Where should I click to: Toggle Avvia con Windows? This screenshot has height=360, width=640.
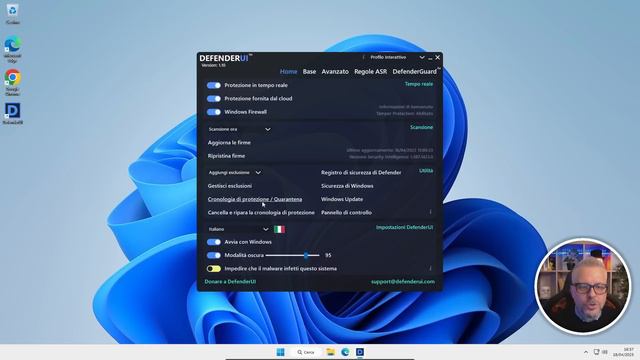[213, 242]
